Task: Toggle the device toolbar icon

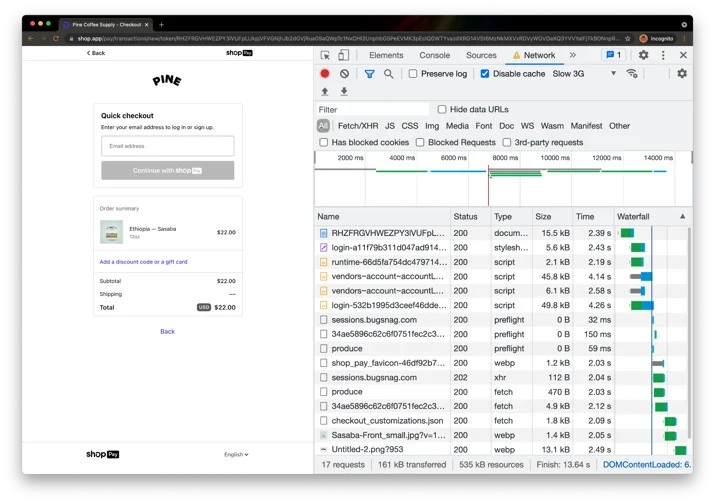Action: [343, 55]
